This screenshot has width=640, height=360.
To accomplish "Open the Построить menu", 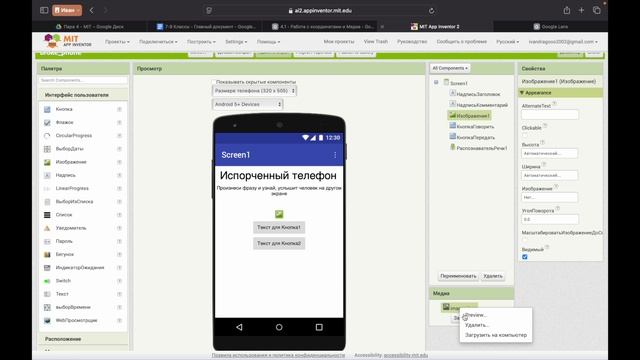I will pyautogui.click(x=201, y=42).
